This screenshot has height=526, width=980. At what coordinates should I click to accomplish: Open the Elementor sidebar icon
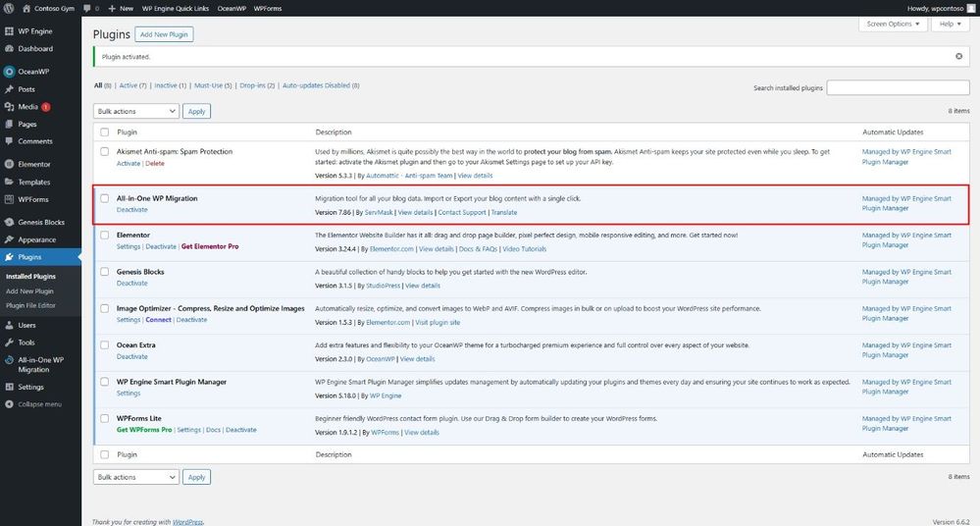click(9, 164)
